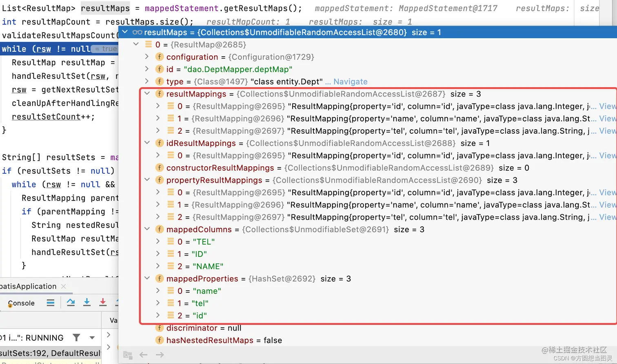The image size is (617, 364).
Task: Click the field icon next to mappedColumns
Action: [160, 229]
